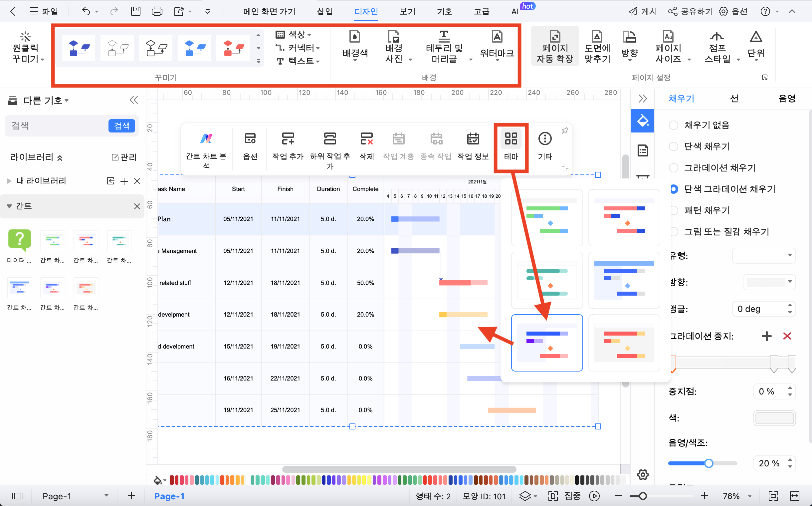Select the red theme style thumbnail in 꾸미기
The height and width of the screenshot is (506, 812).
tap(233, 48)
